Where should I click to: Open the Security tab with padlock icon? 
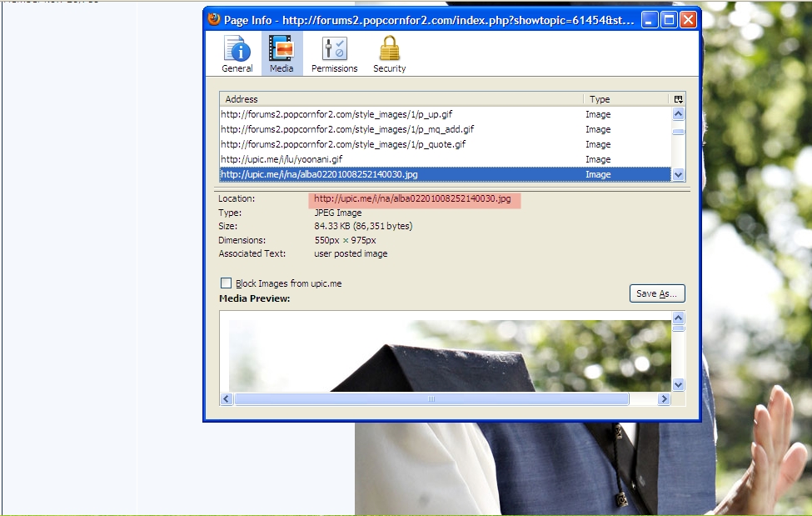tap(390, 54)
